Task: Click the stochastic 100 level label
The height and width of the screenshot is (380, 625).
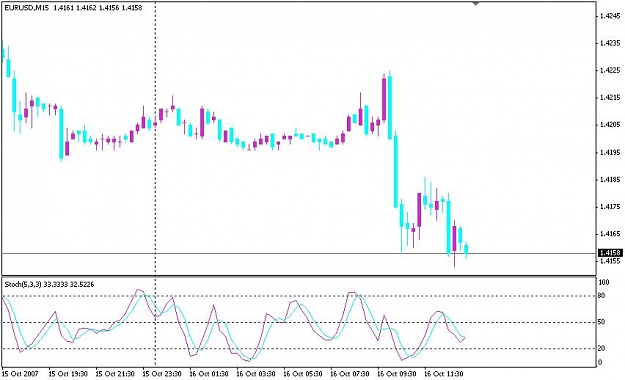Action: (604, 282)
